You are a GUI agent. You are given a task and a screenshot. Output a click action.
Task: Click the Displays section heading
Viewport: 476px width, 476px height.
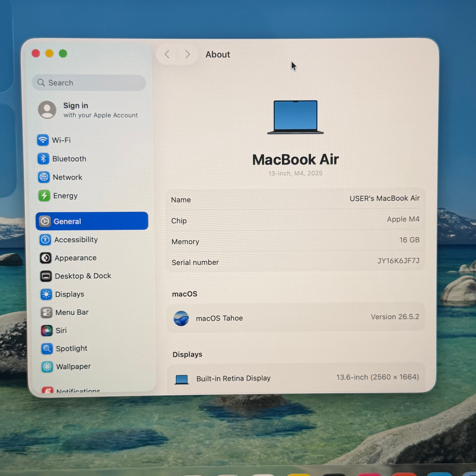(x=187, y=355)
